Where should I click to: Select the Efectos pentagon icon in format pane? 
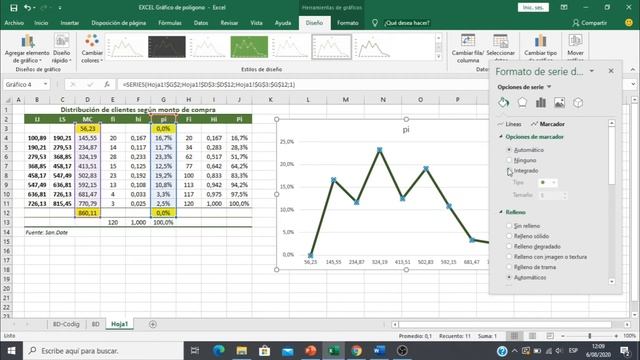point(522,103)
